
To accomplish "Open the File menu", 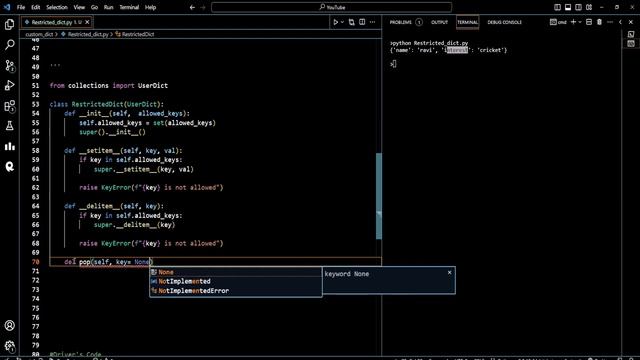I will 21,7.
